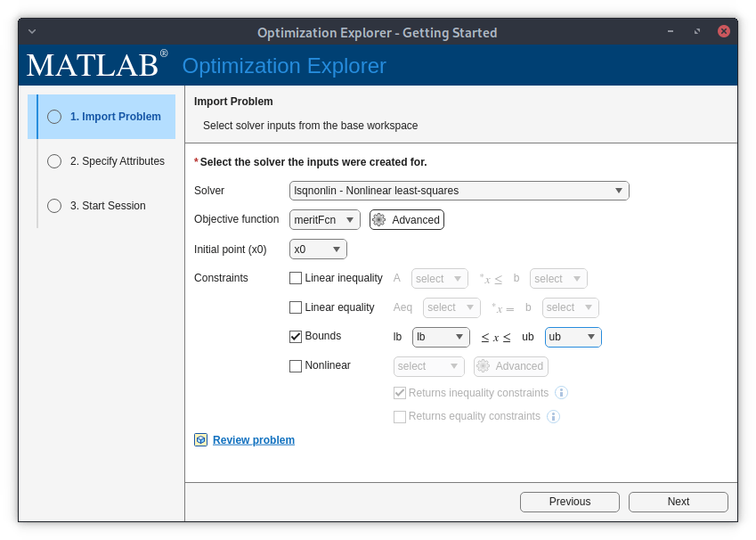Click the gear icon on the nonlinear Advanced button

point(483,366)
